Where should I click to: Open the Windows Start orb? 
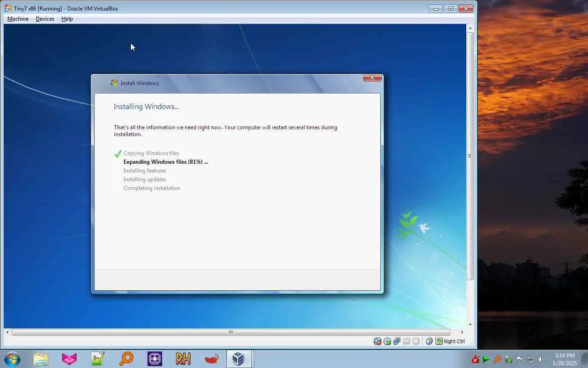point(12,359)
